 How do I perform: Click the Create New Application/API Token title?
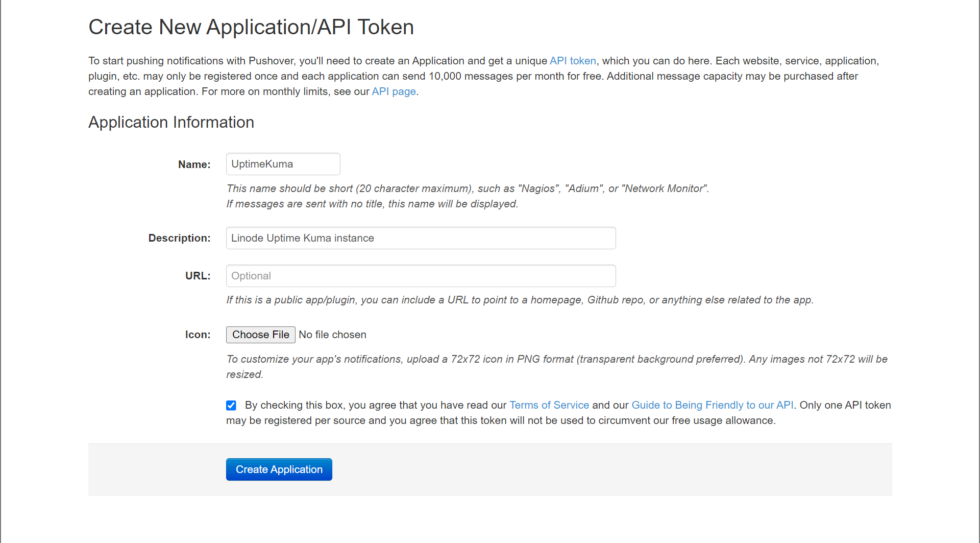pos(251,27)
